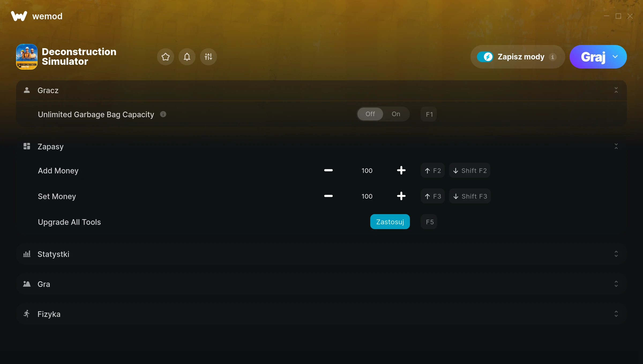
Task: Open notifications bell icon
Action: (x=187, y=57)
